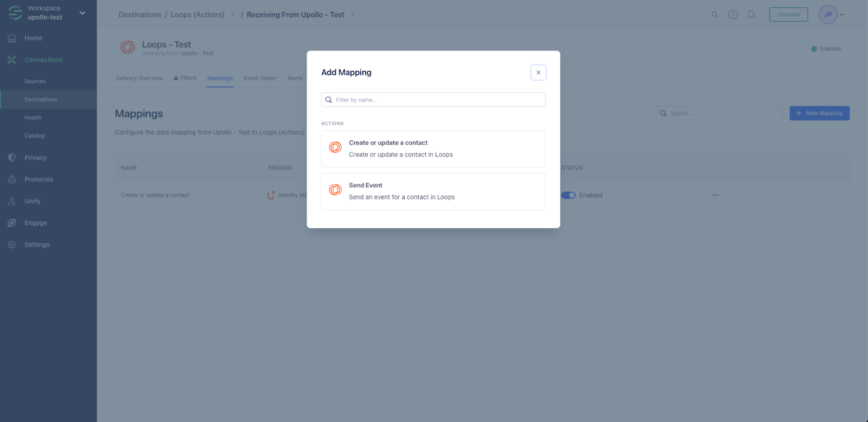Click the NAME column header
This screenshot has height=422, width=868.
point(129,168)
